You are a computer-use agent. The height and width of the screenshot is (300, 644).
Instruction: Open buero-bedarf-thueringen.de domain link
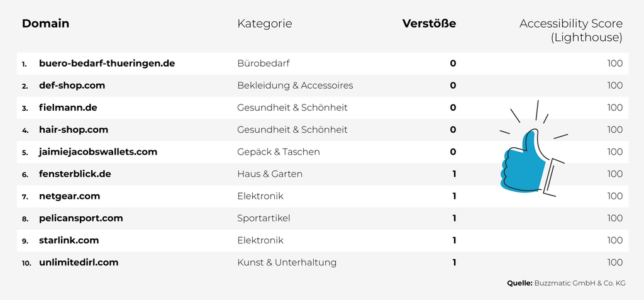106,64
